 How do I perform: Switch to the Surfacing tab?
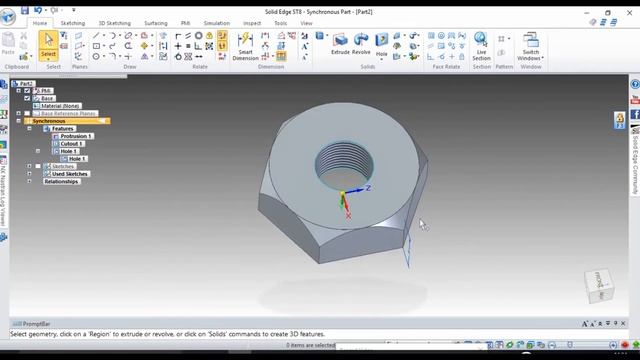point(156,23)
